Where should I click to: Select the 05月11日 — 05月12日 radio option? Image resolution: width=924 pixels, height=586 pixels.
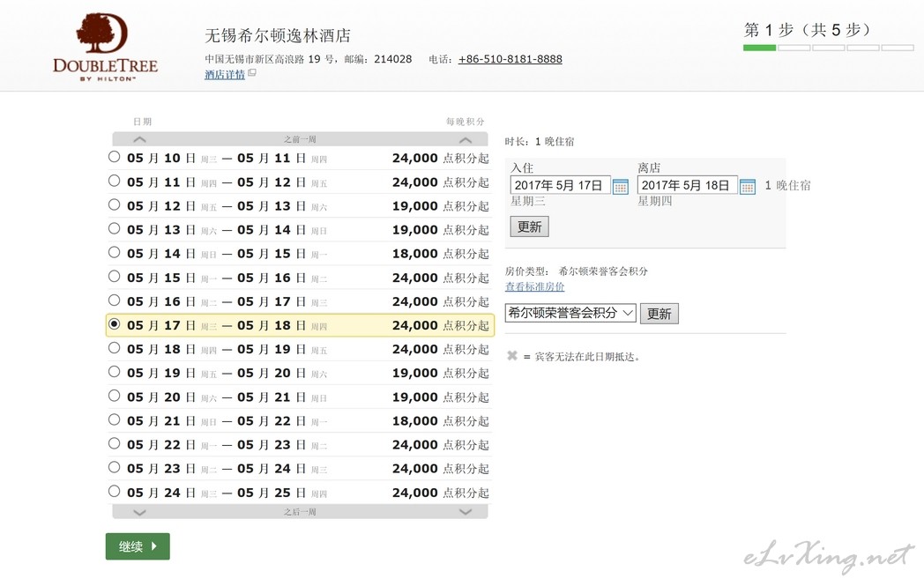pos(115,181)
